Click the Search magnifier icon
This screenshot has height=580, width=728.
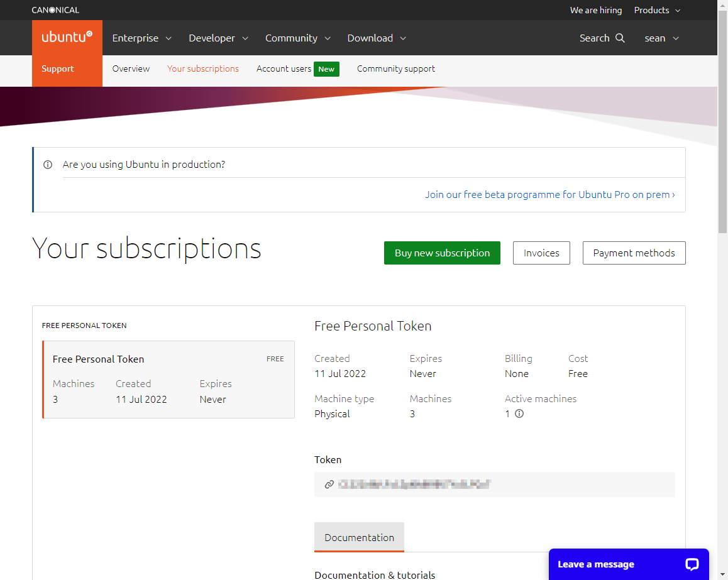click(x=620, y=38)
